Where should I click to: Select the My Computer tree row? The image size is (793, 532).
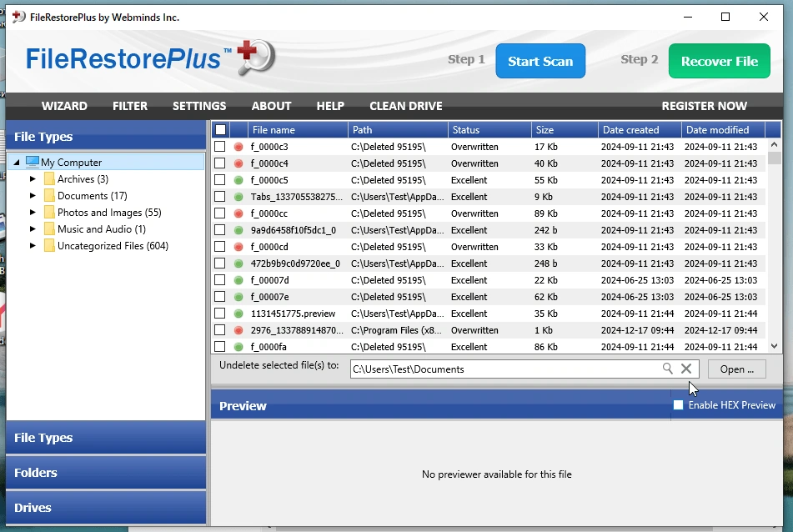tap(106, 163)
